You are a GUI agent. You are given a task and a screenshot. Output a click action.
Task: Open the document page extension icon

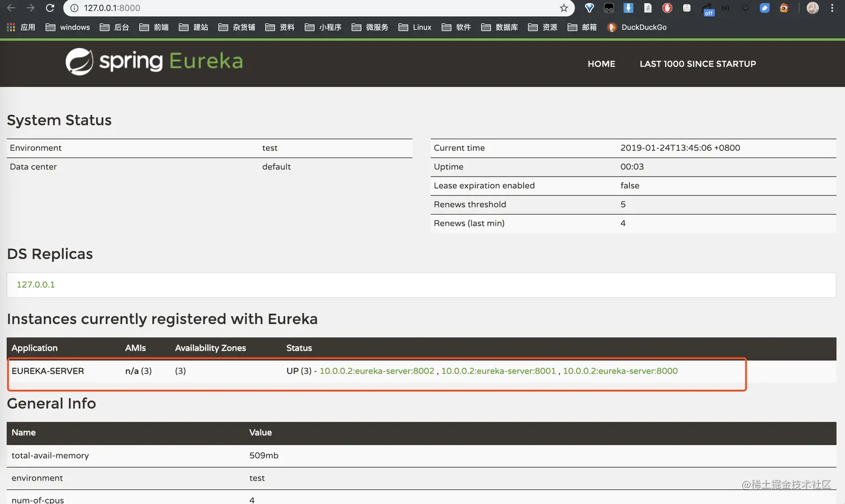click(x=648, y=8)
